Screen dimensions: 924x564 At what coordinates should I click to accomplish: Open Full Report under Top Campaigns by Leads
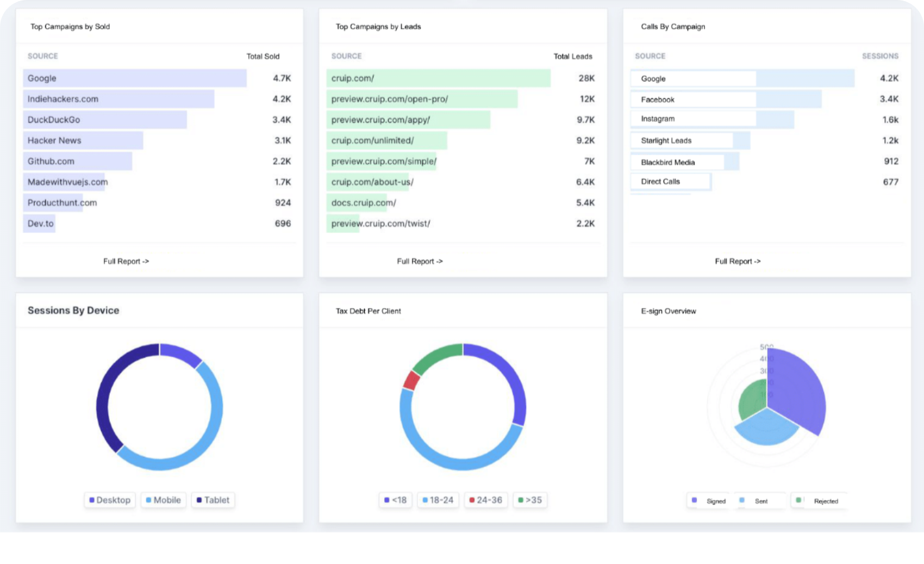coord(420,261)
